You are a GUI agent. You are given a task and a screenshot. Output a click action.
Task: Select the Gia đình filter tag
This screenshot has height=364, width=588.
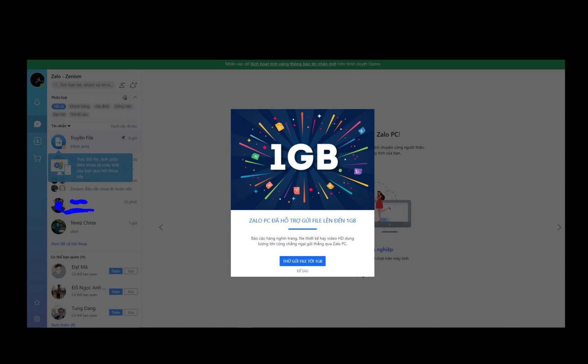(102, 107)
